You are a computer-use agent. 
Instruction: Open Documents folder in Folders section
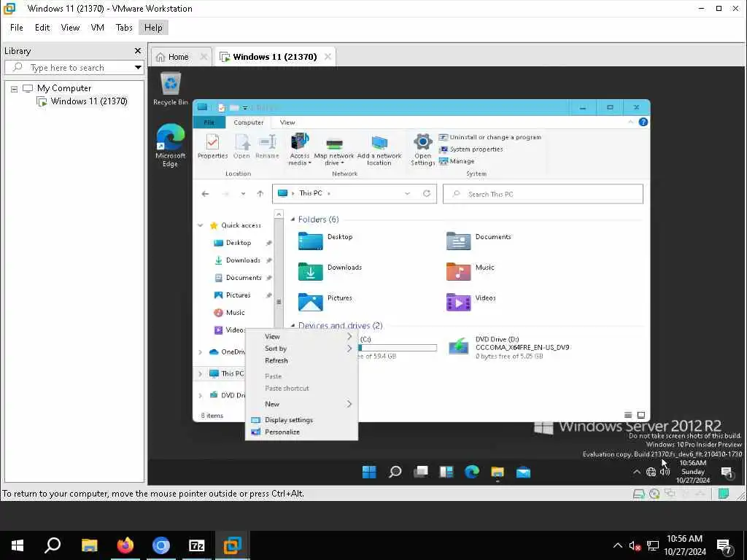[x=479, y=241]
